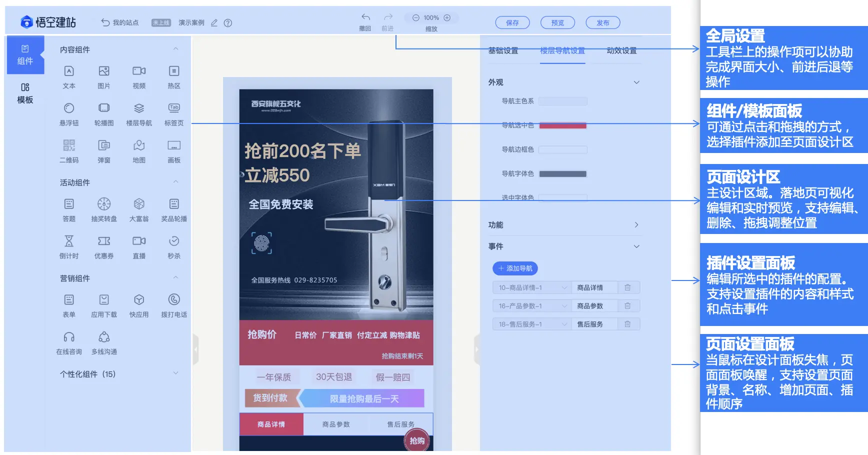Click the 发布 publish button

(603, 22)
